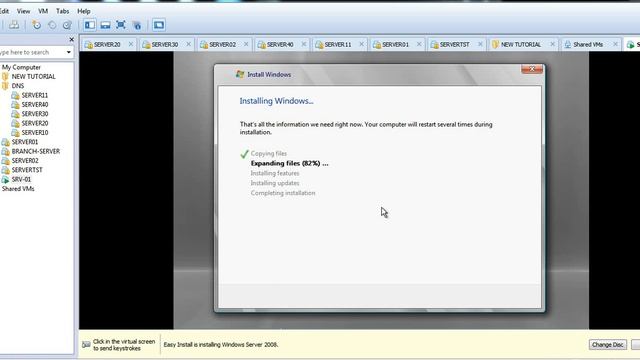Close the Install Windows dialog
This screenshot has width=640, height=360.
click(532, 69)
